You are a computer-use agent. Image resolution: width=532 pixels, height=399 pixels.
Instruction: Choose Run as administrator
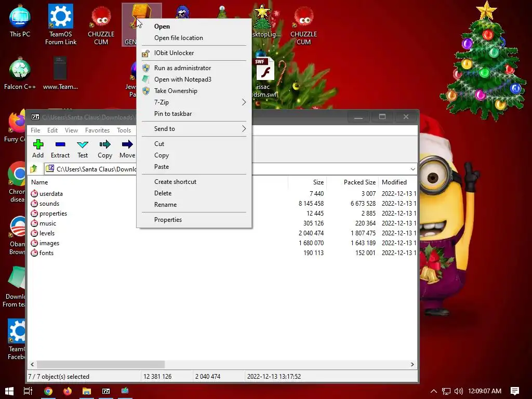[x=194, y=68]
